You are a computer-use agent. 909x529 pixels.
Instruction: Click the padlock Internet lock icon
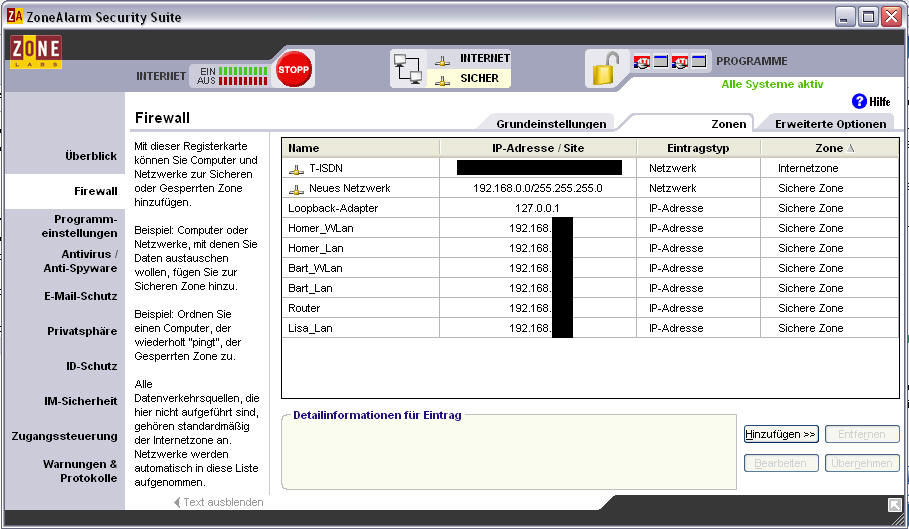(605, 69)
